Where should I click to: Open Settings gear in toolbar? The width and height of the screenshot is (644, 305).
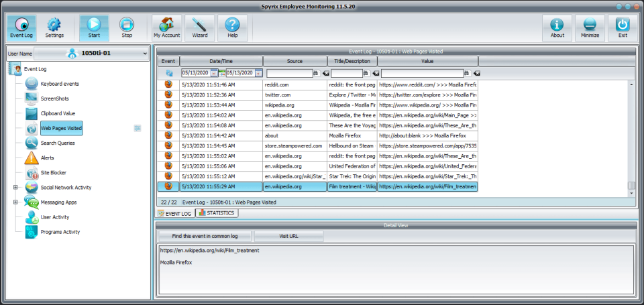(54, 28)
